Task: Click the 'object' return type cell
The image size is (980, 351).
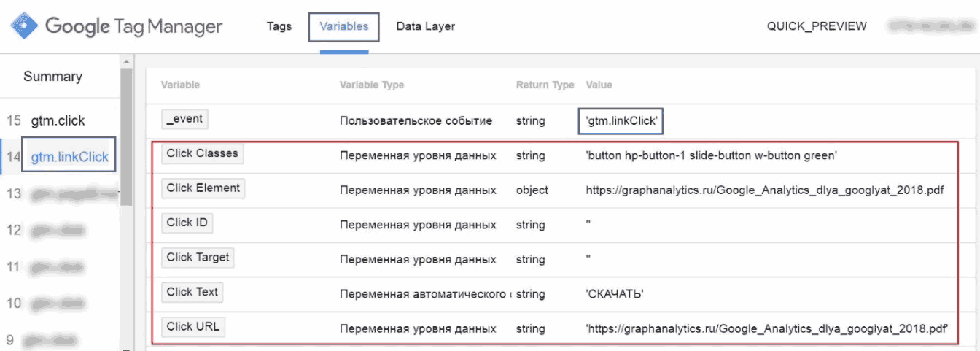Action: coord(532,190)
